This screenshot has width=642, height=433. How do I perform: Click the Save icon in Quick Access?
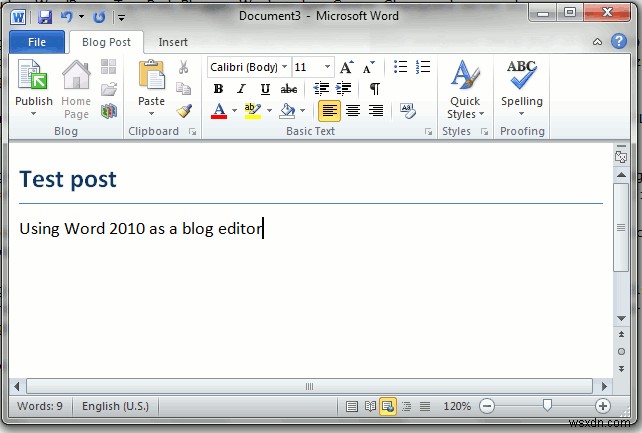[x=45, y=17]
